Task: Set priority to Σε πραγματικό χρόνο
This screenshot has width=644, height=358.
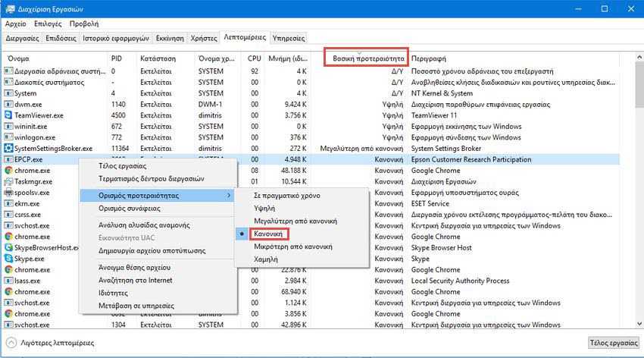Action: pos(286,195)
